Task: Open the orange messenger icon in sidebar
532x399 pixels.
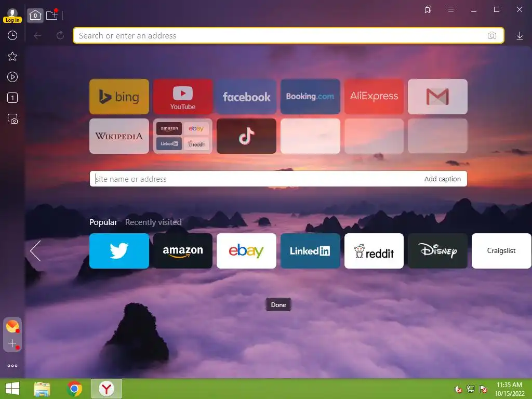Action: 12,326
